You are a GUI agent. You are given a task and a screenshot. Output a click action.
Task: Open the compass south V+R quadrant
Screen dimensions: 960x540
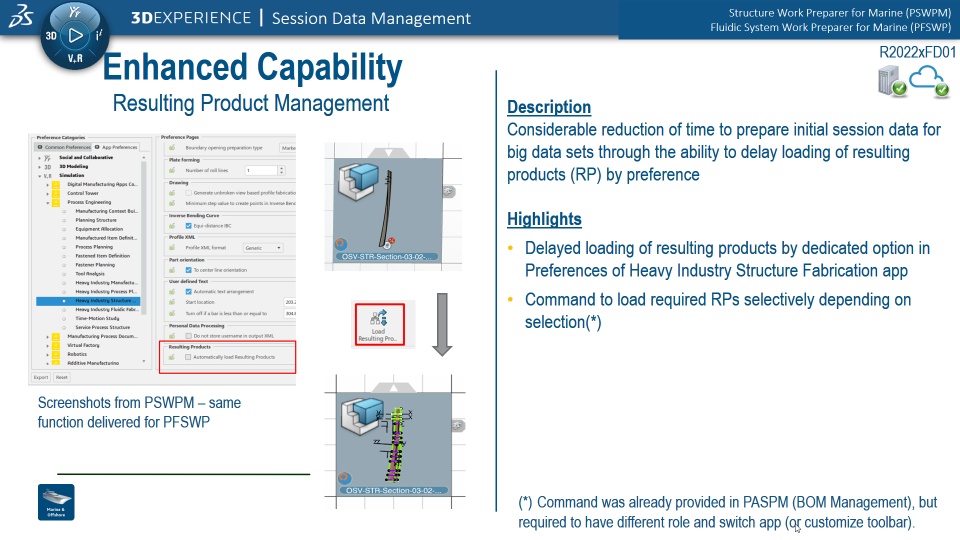click(x=75, y=59)
